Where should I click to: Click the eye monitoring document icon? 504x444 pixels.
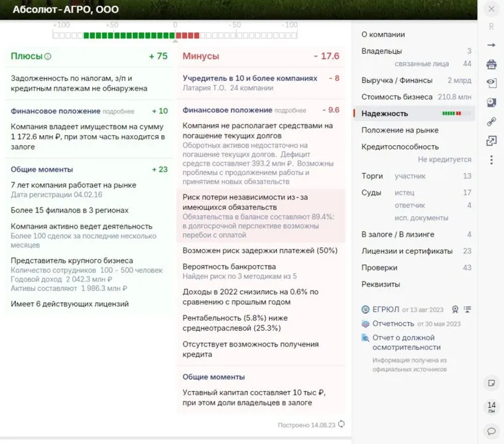tap(491, 83)
